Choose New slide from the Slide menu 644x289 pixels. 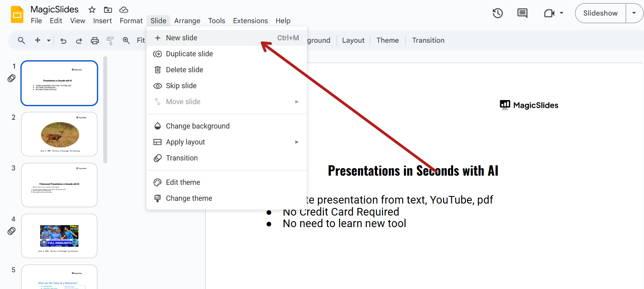point(182,38)
